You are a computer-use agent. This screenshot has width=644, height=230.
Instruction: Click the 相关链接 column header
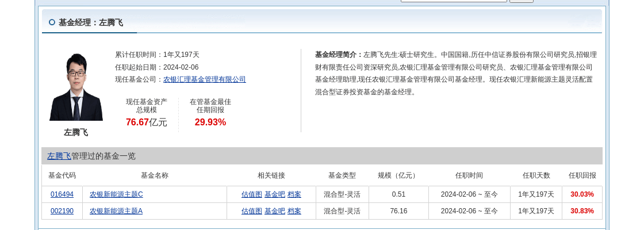click(x=271, y=175)
